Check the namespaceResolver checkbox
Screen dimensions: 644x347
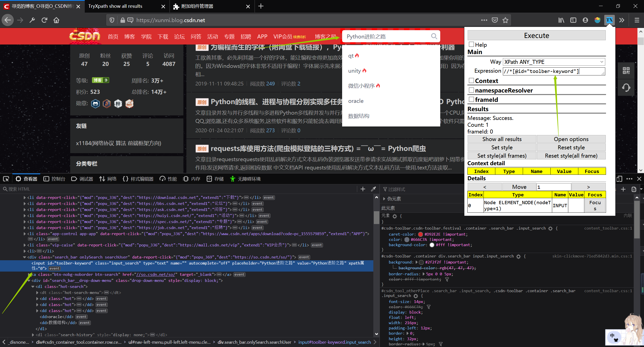pos(471,90)
